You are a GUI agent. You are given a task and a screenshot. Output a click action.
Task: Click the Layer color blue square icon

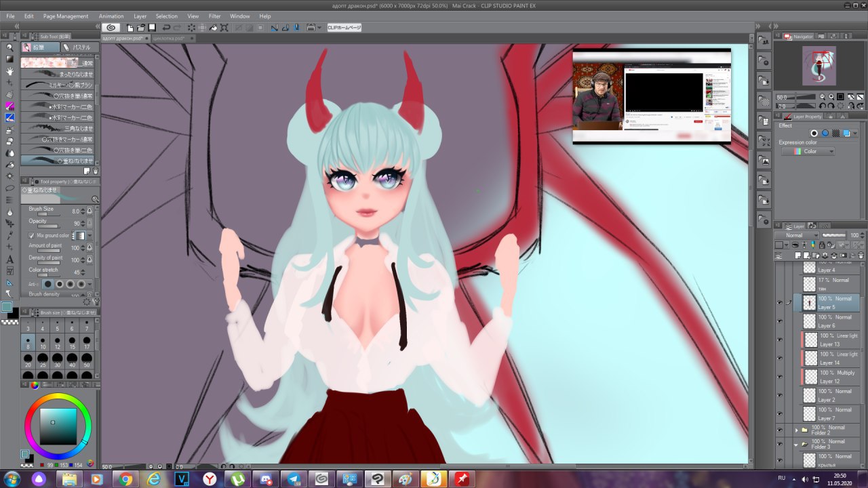pos(846,134)
